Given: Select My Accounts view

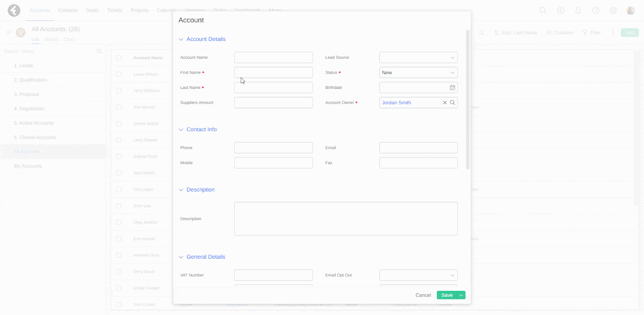Looking at the screenshot, I should (x=28, y=166).
